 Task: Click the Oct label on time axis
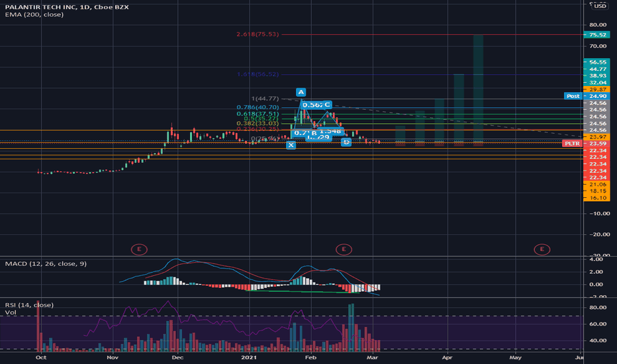tap(41, 357)
